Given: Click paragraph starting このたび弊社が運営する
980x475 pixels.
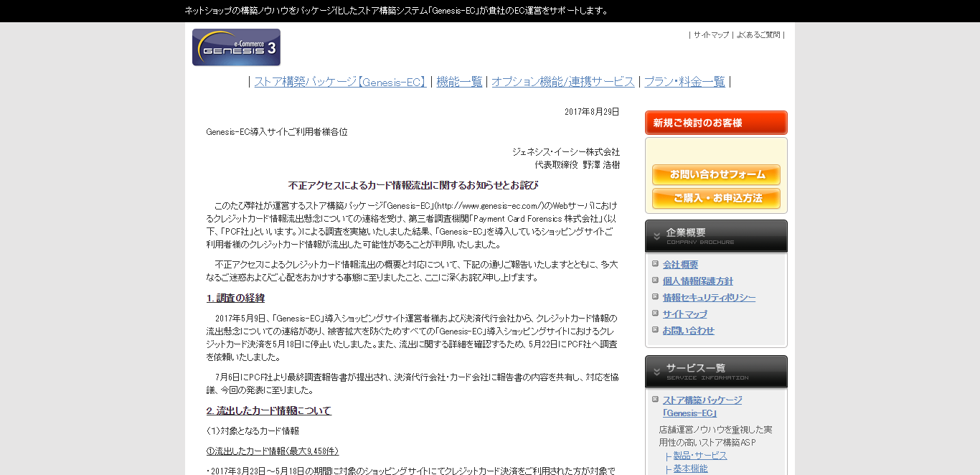Looking at the screenshot, I should coord(413,225).
